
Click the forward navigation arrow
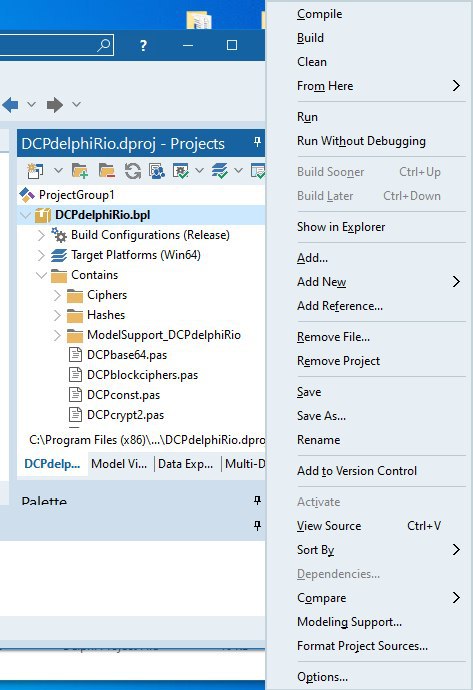(55, 105)
